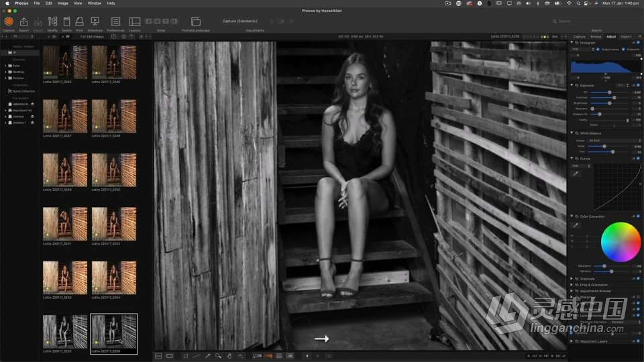Click the color wheel in Color Correction
The width and height of the screenshot is (644, 362).
pos(621,242)
